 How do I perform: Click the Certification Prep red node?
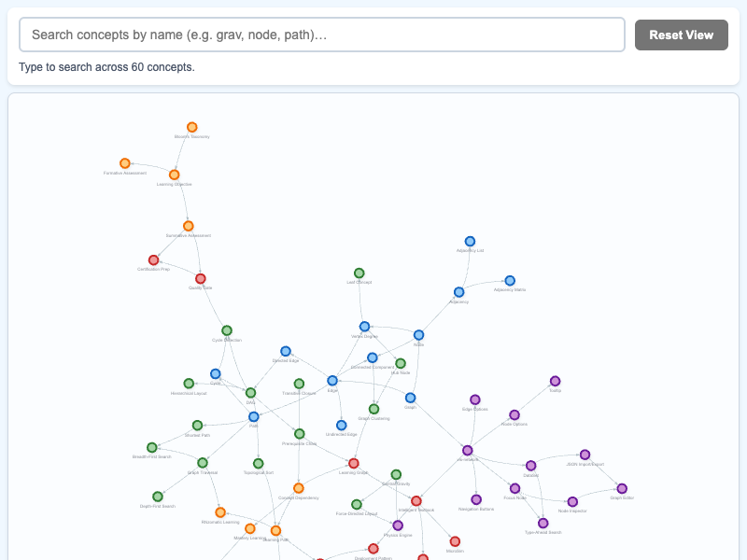click(x=153, y=260)
